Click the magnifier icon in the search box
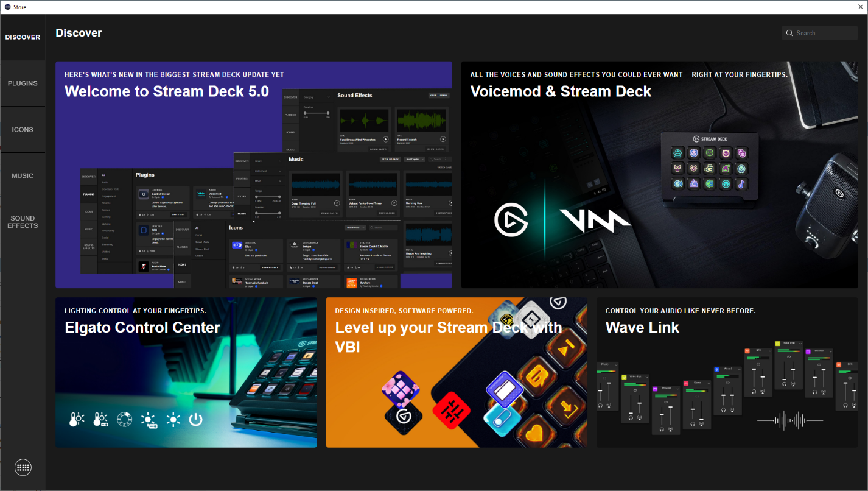This screenshot has height=491, width=868. [789, 34]
